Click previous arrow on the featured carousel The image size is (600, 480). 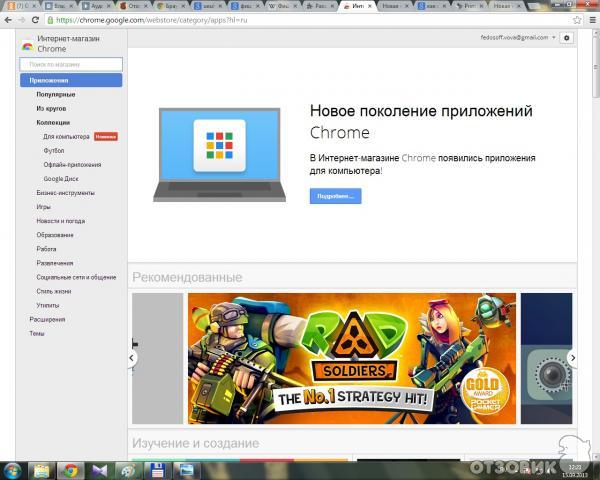click(132, 357)
